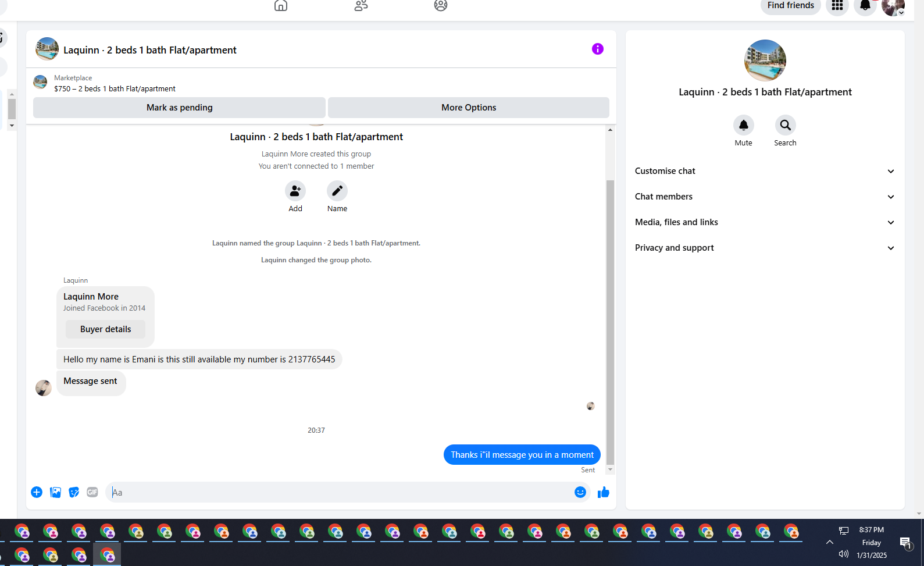The height and width of the screenshot is (566, 924).
Task: Select the 'Hello my name is Emani' message
Action: click(199, 359)
